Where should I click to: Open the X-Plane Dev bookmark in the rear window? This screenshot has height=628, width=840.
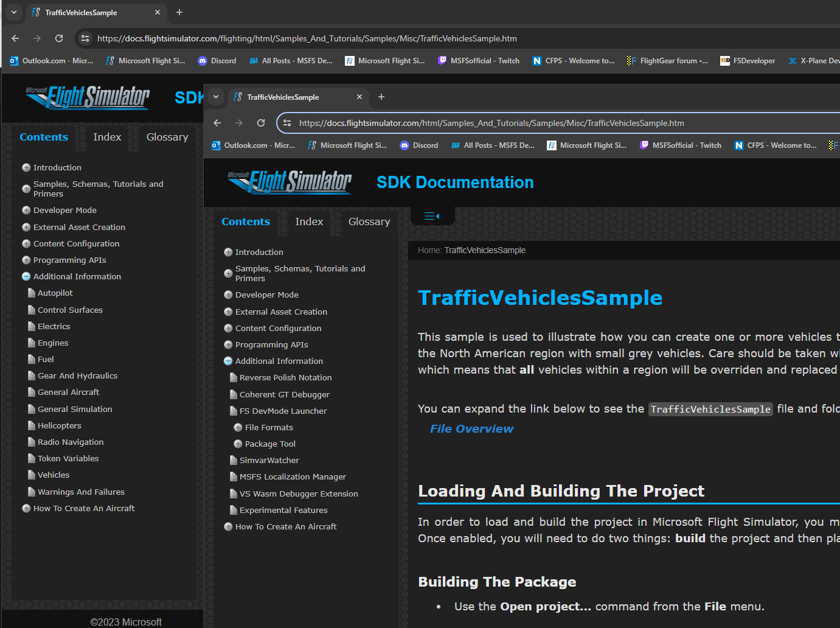click(x=814, y=61)
